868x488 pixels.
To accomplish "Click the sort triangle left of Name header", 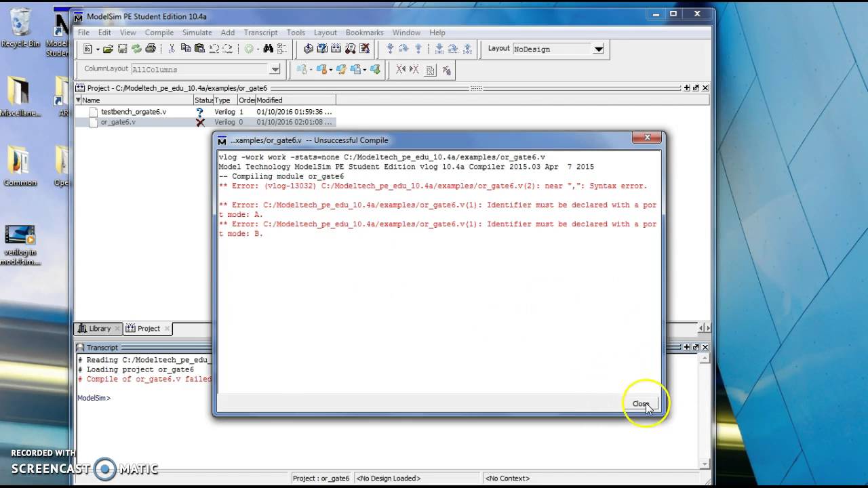I will [78, 100].
